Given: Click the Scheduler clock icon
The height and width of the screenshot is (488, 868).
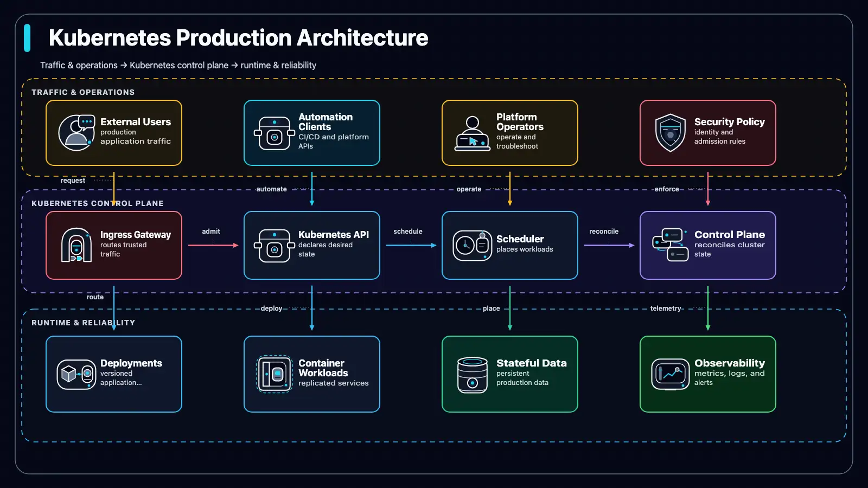Looking at the screenshot, I should pos(473,245).
